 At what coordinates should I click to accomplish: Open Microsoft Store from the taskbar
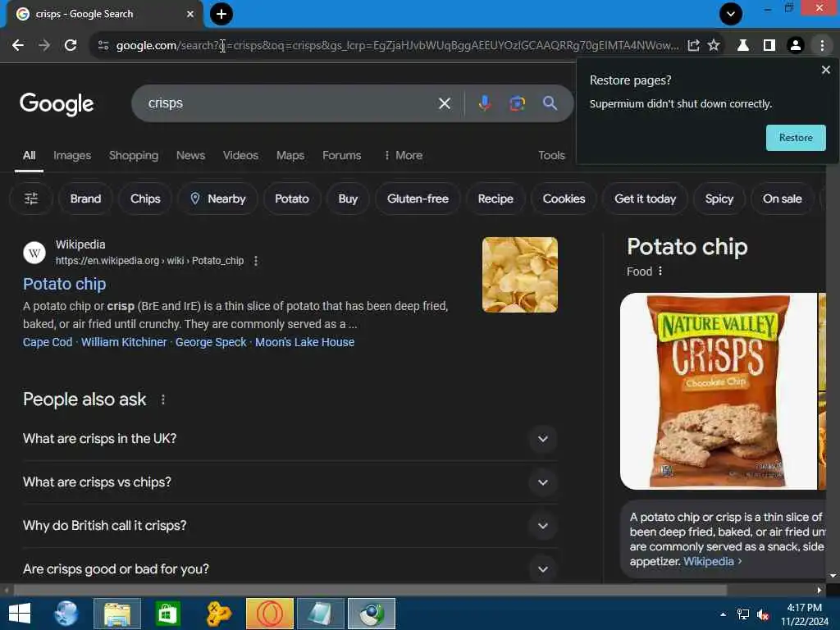tap(167, 614)
